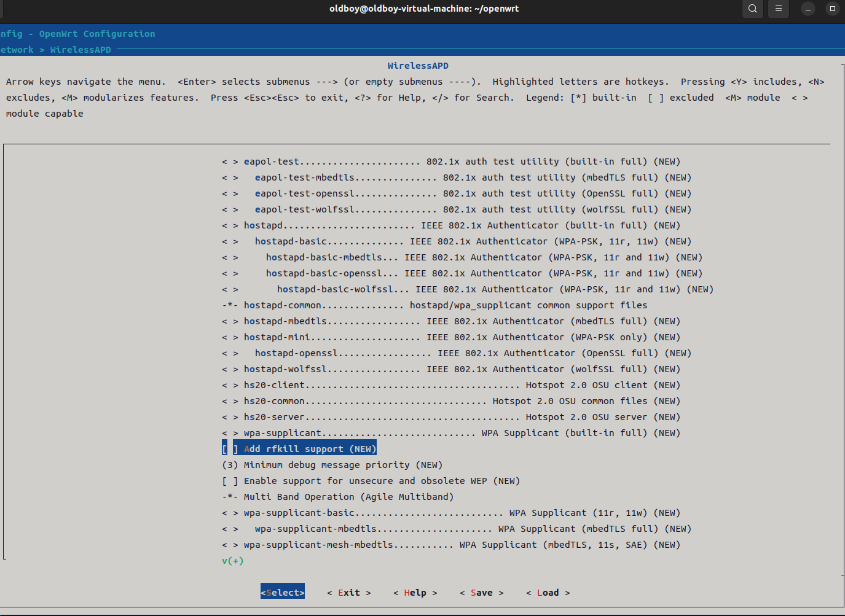Toggle eapol-test-openssl package selection
The height and width of the screenshot is (616, 845).
coord(230,193)
